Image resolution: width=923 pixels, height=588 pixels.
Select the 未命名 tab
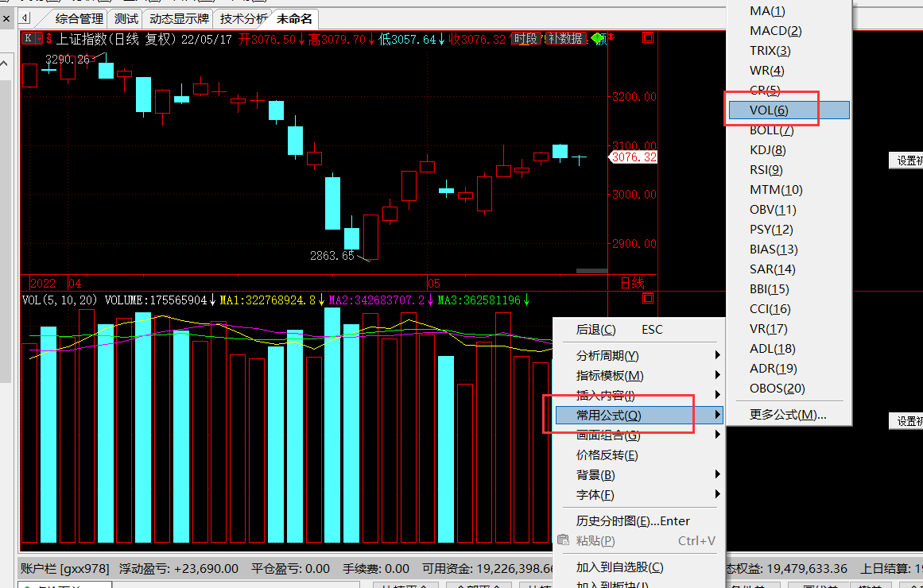[294, 19]
